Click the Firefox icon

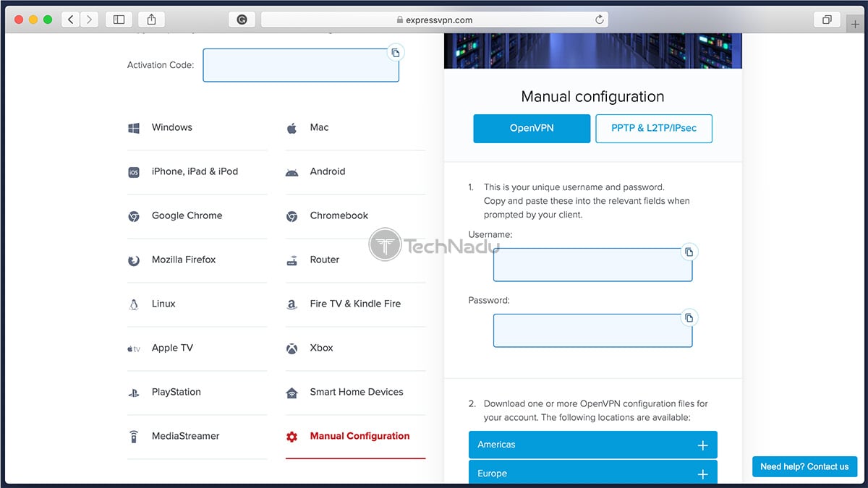134,260
